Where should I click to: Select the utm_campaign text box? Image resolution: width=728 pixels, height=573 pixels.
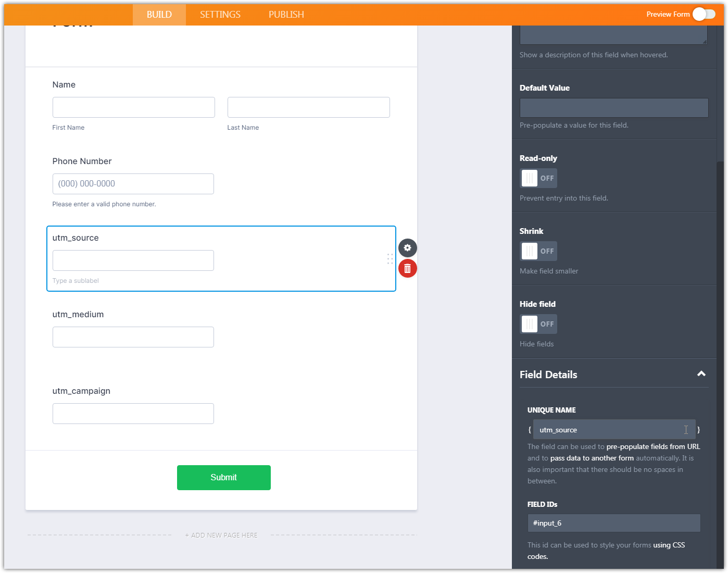tap(133, 414)
